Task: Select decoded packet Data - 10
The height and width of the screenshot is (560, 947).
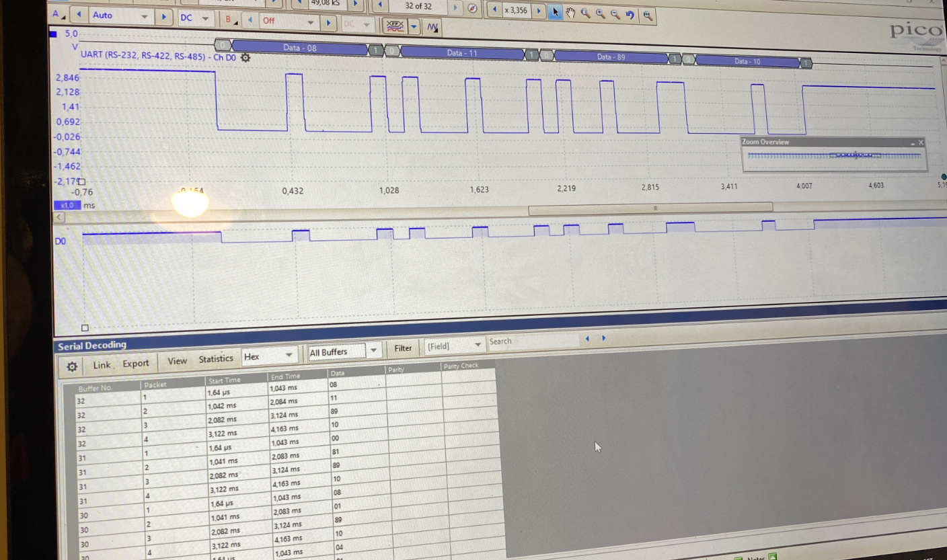Action: [x=747, y=61]
